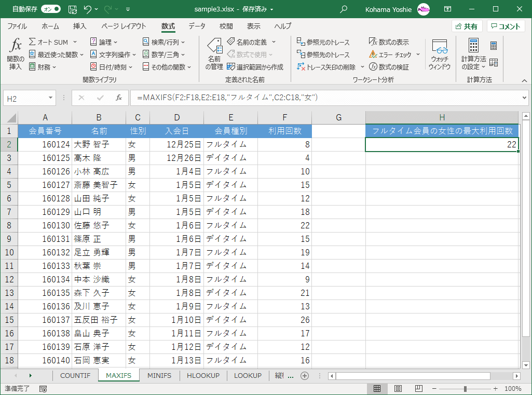Click the Select All corner triangle
This screenshot has height=395, width=532.
coord(11,118)
